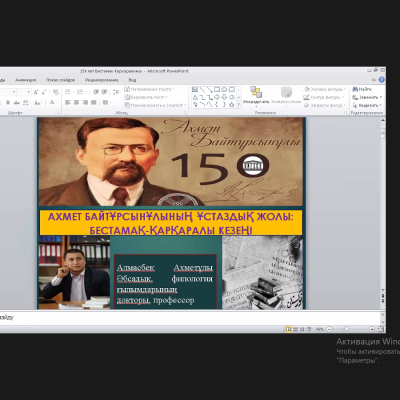Click the zoom slider handle
The height and width of the screenshot is (400, 400).
[x=347, y=329]
